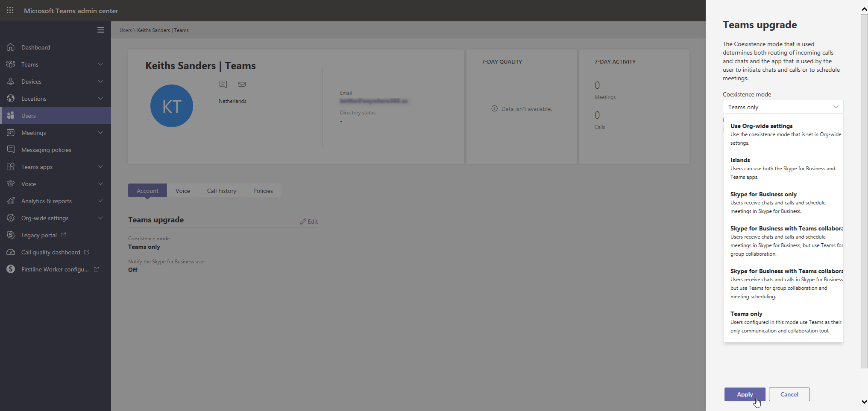Viewport: 868px width, 411px height.
Task: Click the Firstline Worker configuration icon
Action: coord(11,269)
